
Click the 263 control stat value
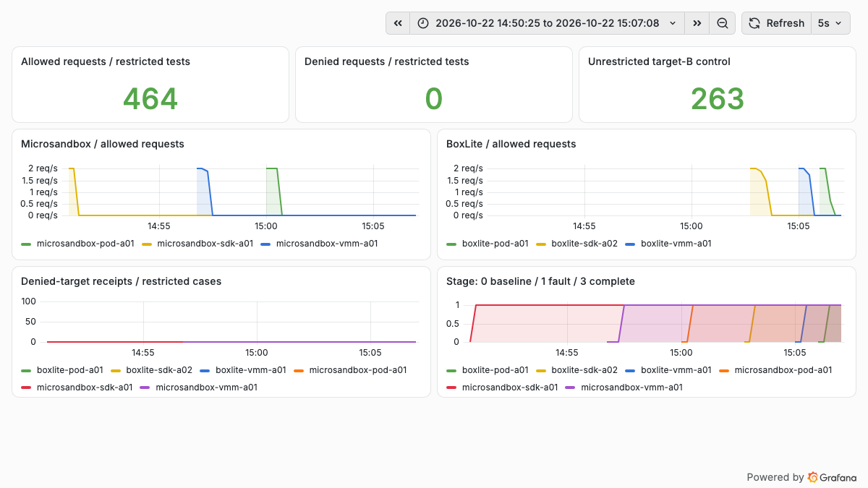(x=718, y=99)
